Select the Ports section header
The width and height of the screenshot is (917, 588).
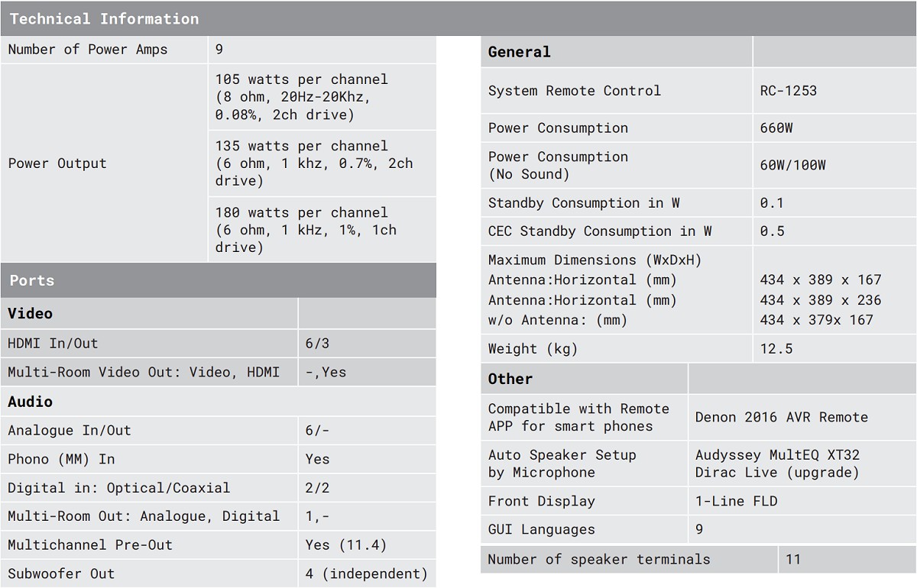(32, 280)
